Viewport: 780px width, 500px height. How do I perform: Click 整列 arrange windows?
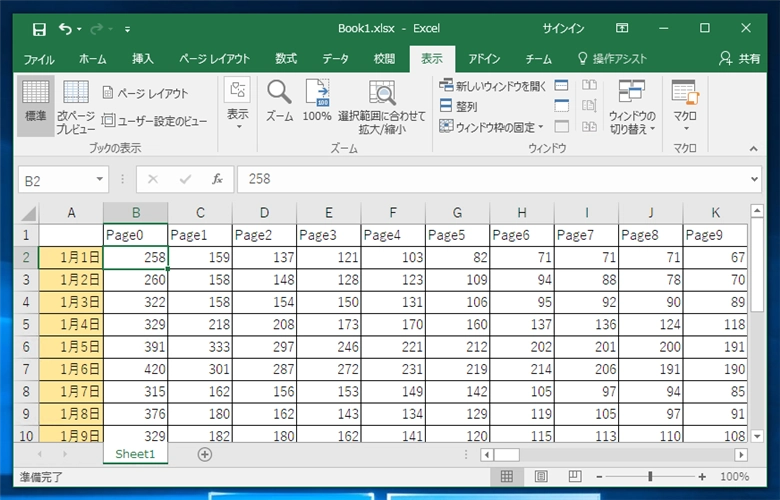coord(459,106)
